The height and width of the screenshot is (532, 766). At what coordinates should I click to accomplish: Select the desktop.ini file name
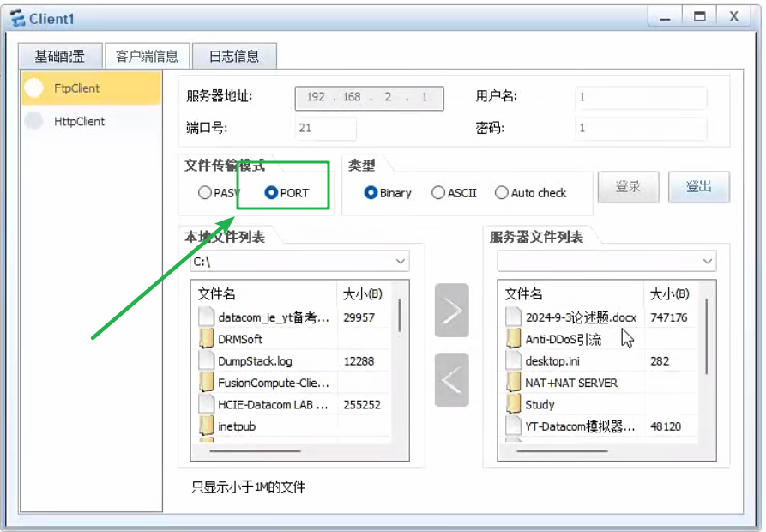(x=552, y=361)
